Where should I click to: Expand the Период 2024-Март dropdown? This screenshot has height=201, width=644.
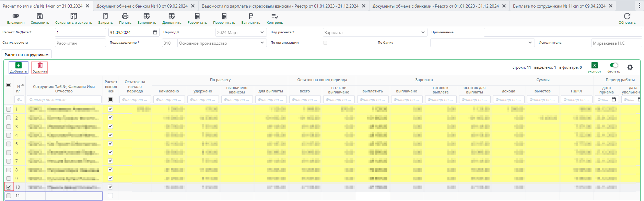tap(262, 32)
